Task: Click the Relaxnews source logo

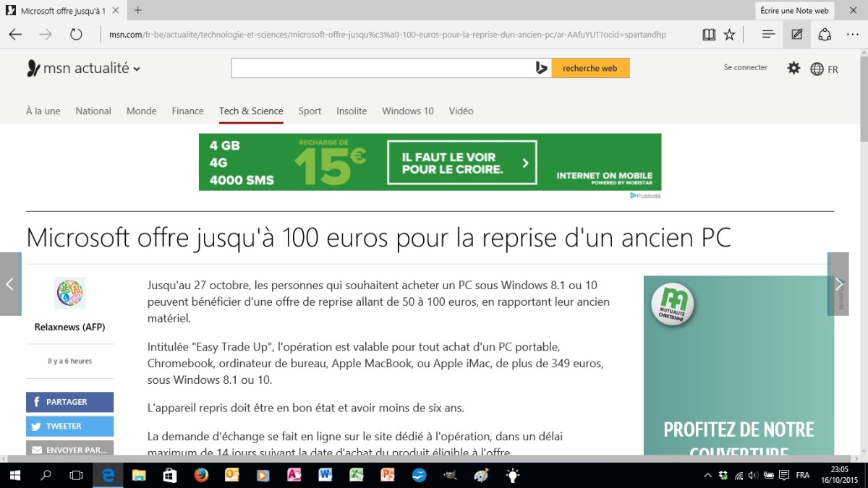Action: [x=69, y=293]
